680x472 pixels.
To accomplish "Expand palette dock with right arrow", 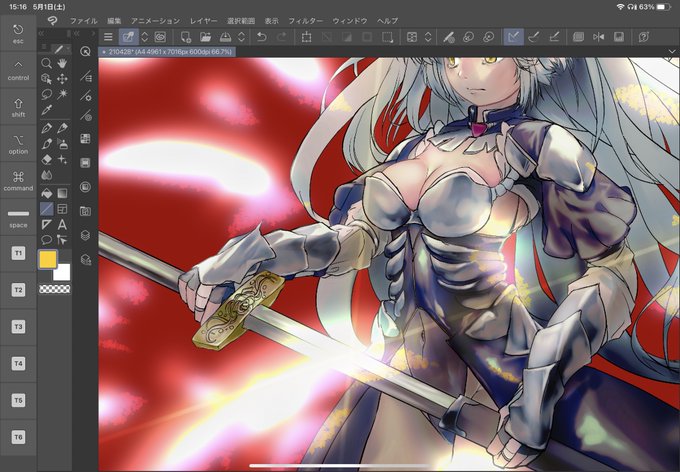I will tap(93, 33).
